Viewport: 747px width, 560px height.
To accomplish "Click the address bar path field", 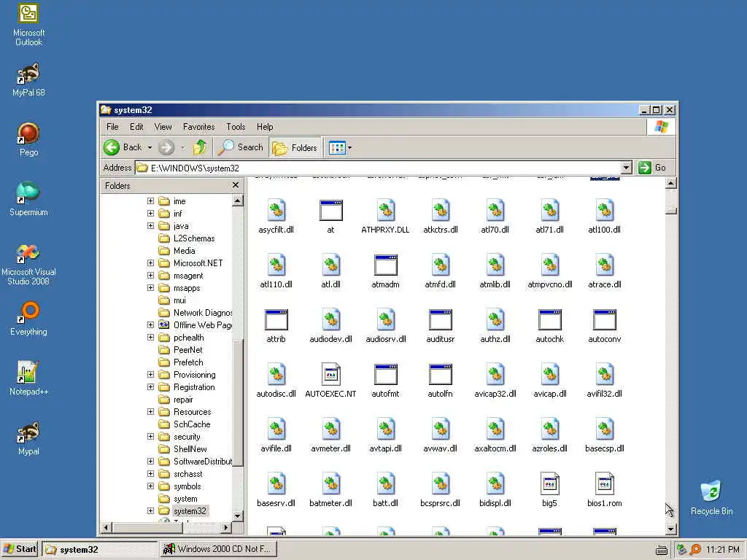I will [379, 168].
